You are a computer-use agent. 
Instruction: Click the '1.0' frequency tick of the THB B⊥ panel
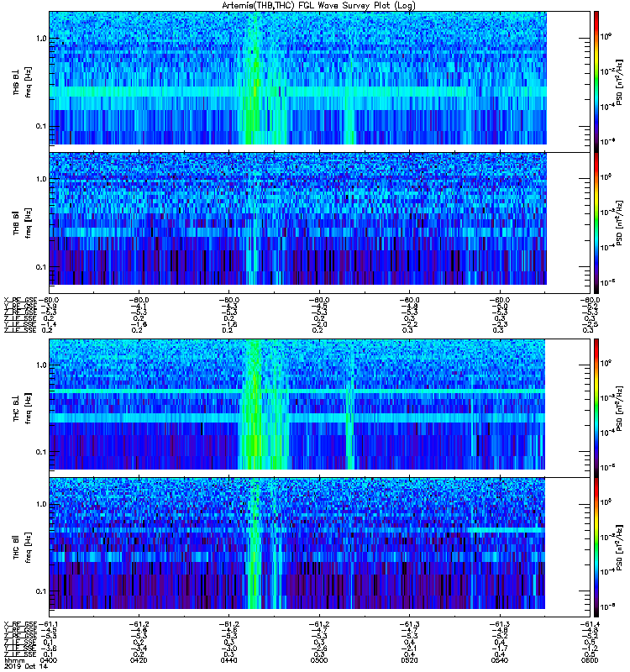click(x=41, y=39)
